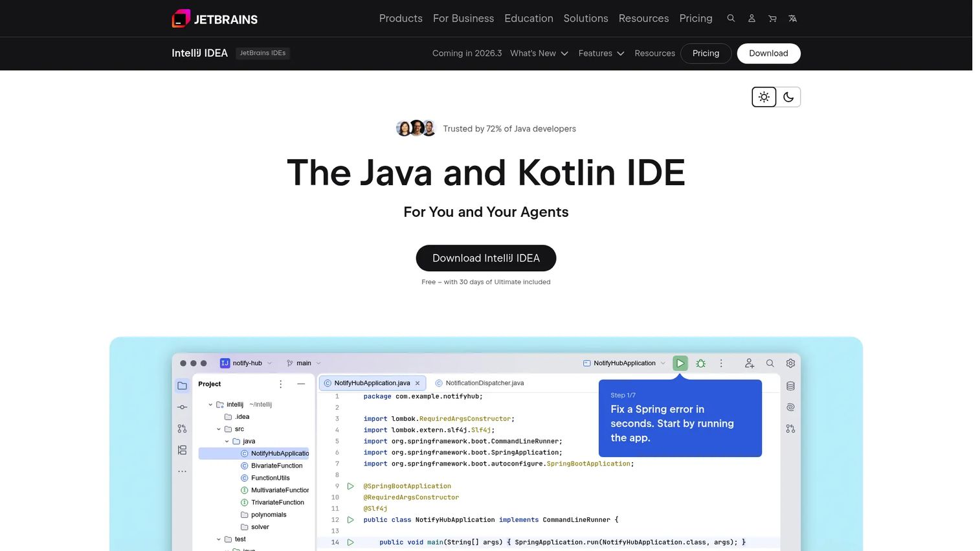
Task: Open the AI assistant spiral icon
Action: [790, 407]
